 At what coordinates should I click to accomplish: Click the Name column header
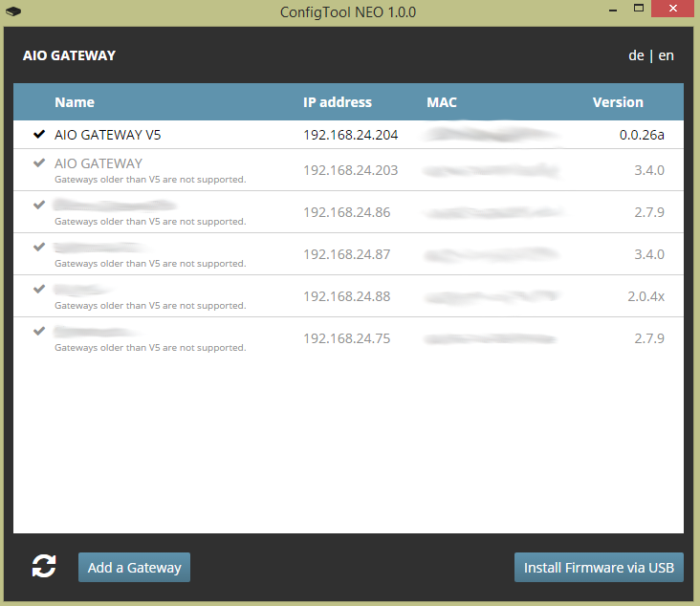75,102
